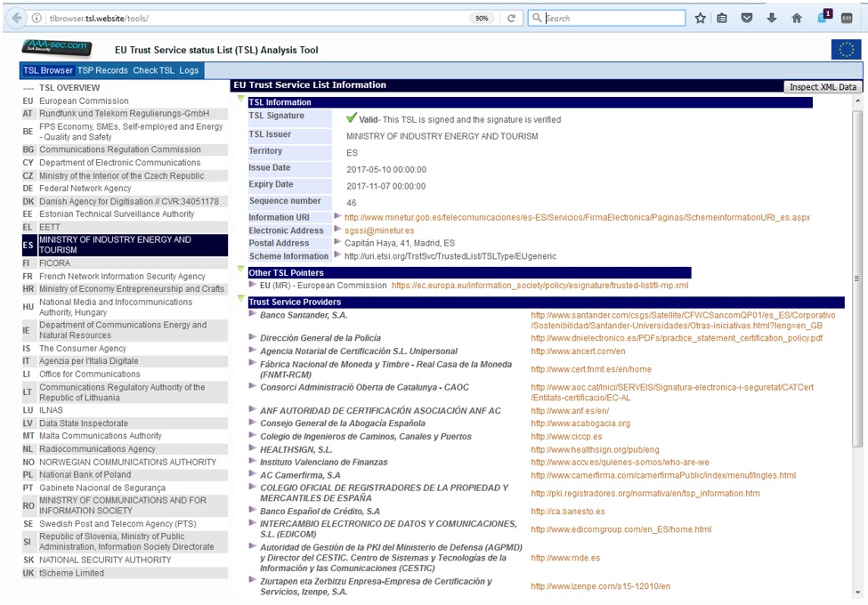Select TSL OVERVIEW in the country list
868x605 pixels.
click(x=125, y=88)
